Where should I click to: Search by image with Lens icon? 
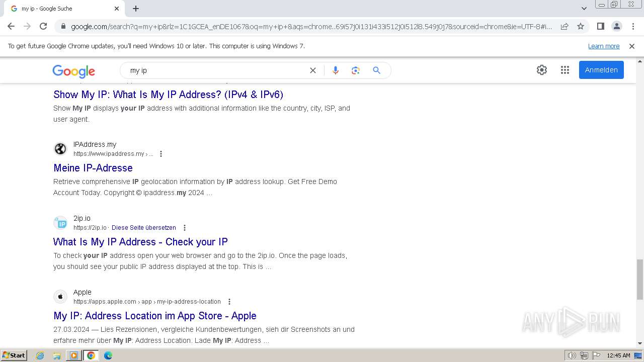click(x=356, y=70)
